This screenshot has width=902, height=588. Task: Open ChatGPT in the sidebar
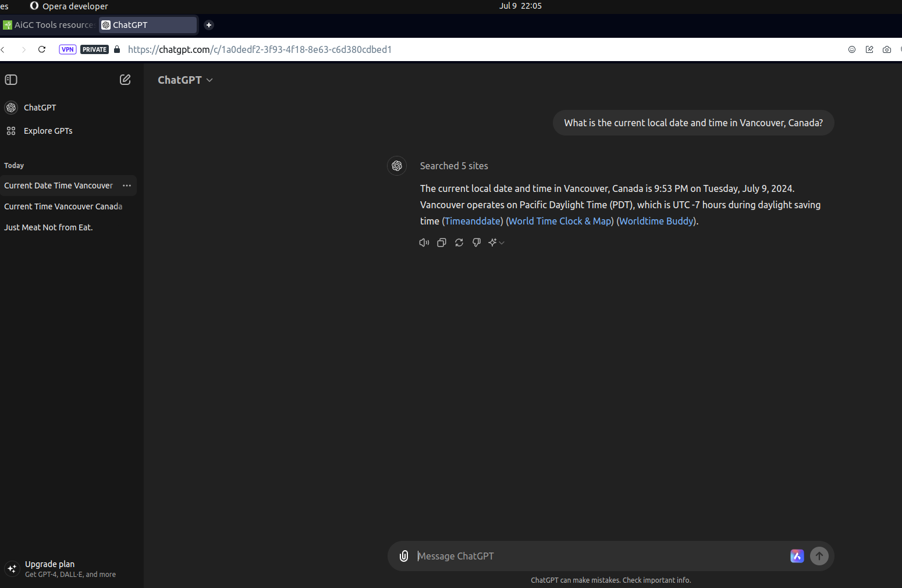pos(40,108)
